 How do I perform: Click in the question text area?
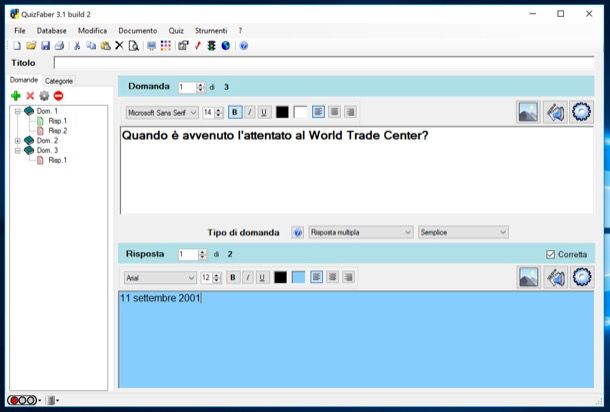tap(357, 170)
